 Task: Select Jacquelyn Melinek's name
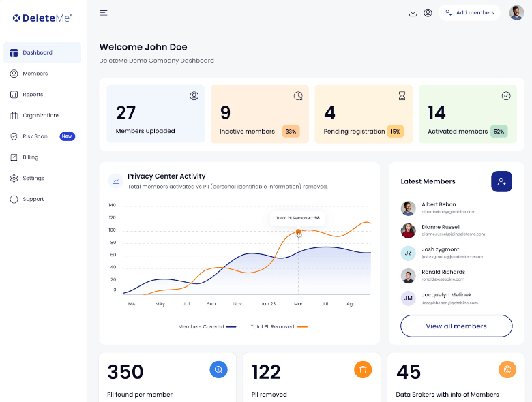(x=447, y=294)
